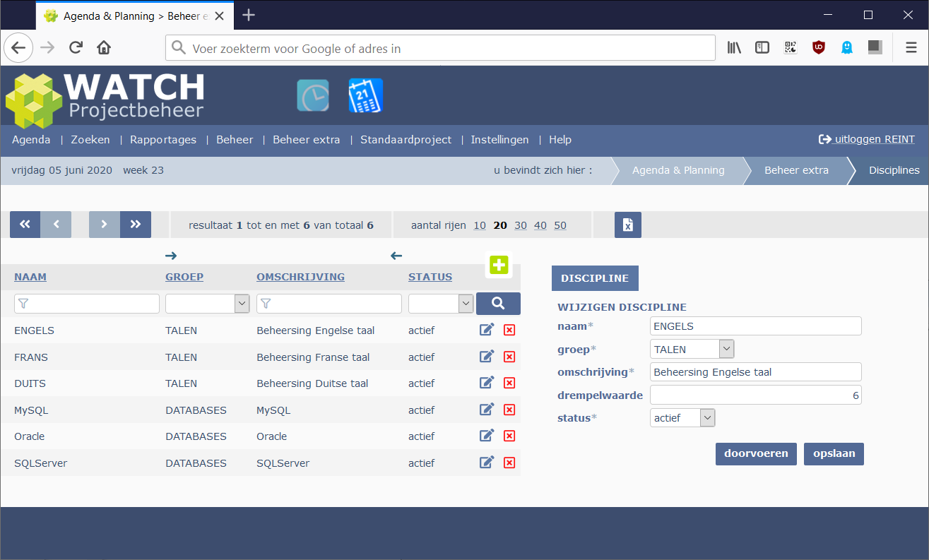Open Firefox hamburger menu
Image resolution: width=929 pixels, height=560 pixels.
point(911,48)
